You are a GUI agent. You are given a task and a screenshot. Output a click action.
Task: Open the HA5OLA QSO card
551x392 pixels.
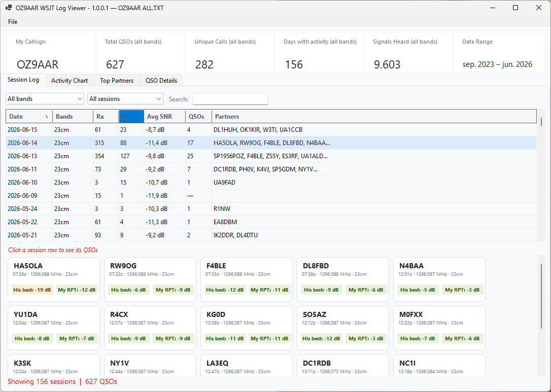click(x=54, y=279)
